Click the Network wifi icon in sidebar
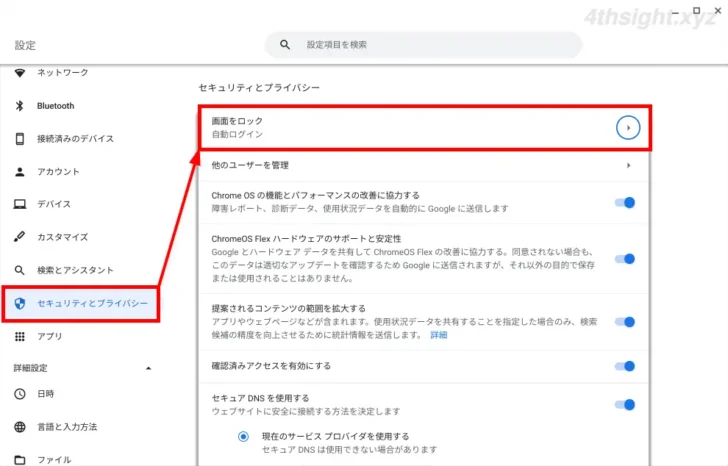The width and height of the screenshot is (728, 466). click(20, 73)
